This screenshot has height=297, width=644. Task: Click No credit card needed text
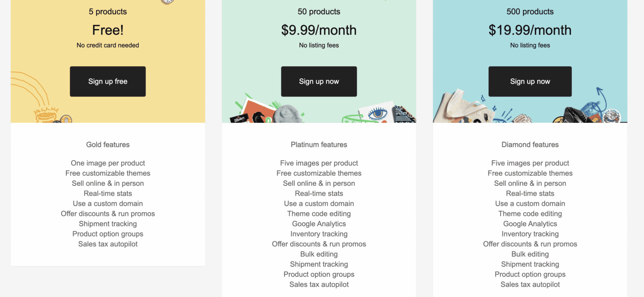[107, 45]
